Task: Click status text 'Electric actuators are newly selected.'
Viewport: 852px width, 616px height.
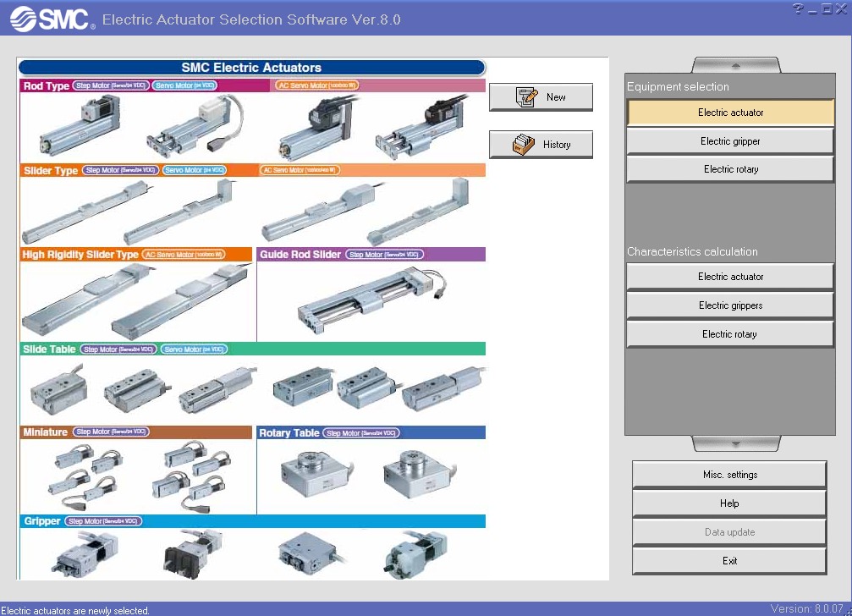Action: [75, 611]
